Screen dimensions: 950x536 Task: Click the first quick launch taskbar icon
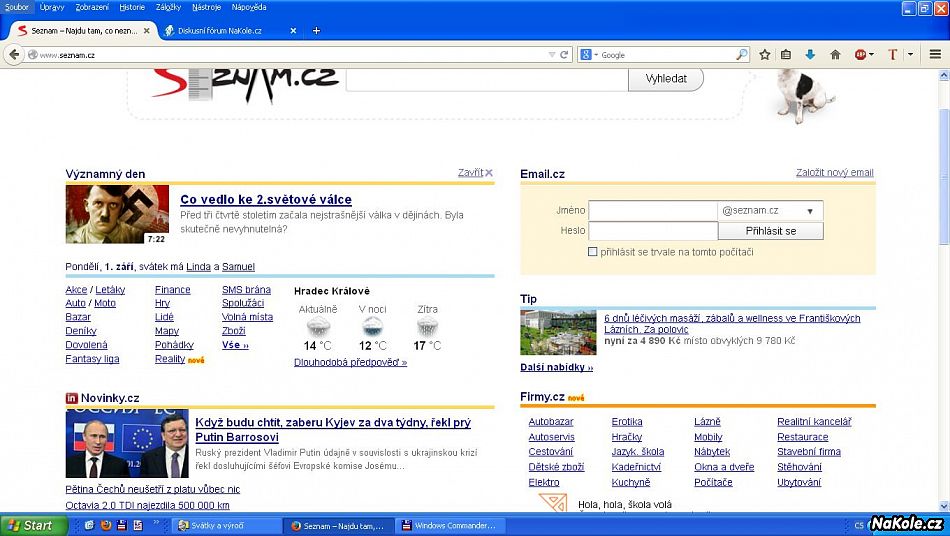[90, 525]
